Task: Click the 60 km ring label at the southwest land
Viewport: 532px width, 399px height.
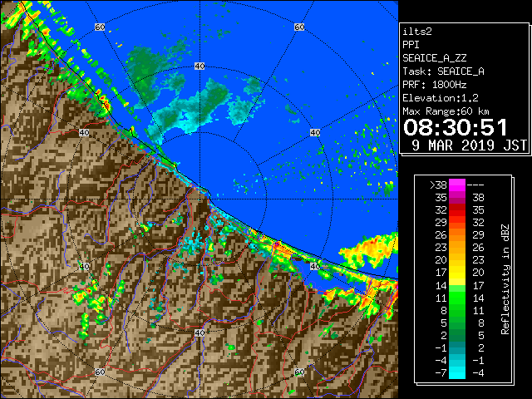Action: pyautogui.click(x=100, y=372)
